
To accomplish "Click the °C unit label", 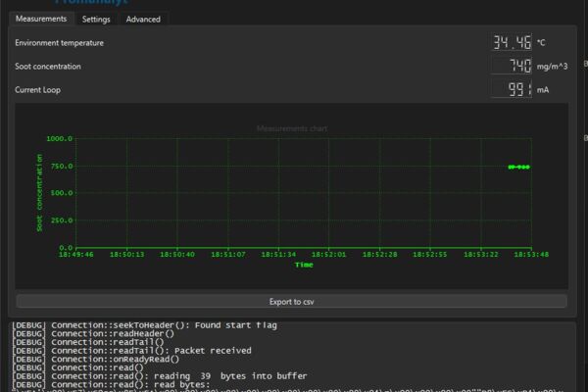I will (x=541, y=43).
